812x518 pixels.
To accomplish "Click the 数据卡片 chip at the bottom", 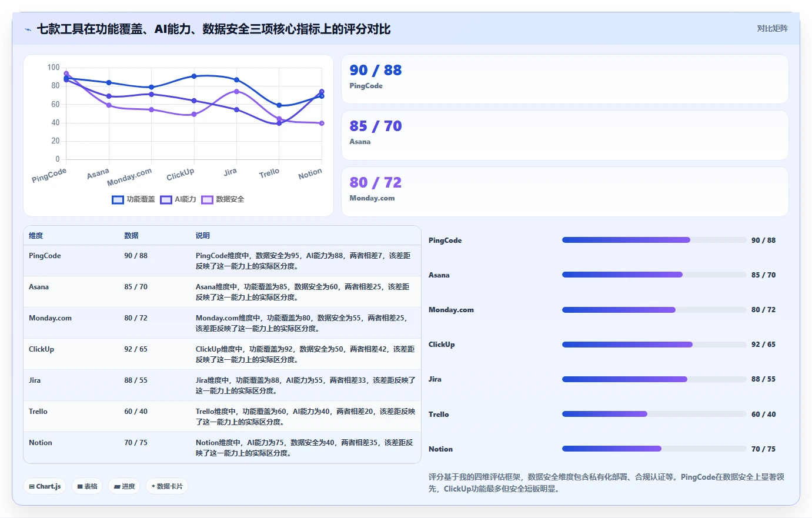I will pyautogui.click(x=167, y=486).
